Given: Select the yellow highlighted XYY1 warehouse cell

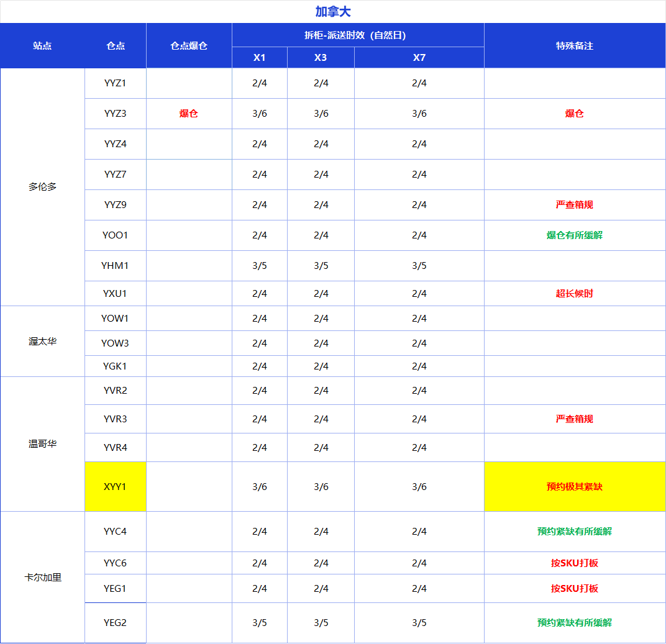Looking at the screenshot, I should click(116, 487).
